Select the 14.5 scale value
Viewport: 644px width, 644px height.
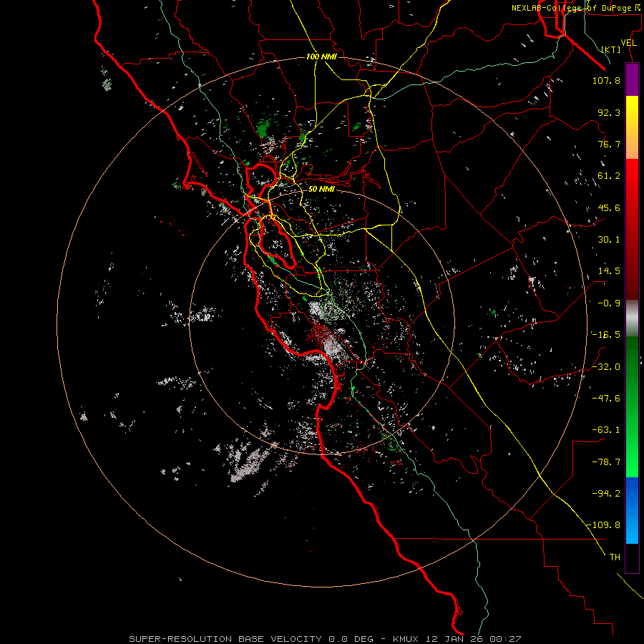(x=609, y=271)
